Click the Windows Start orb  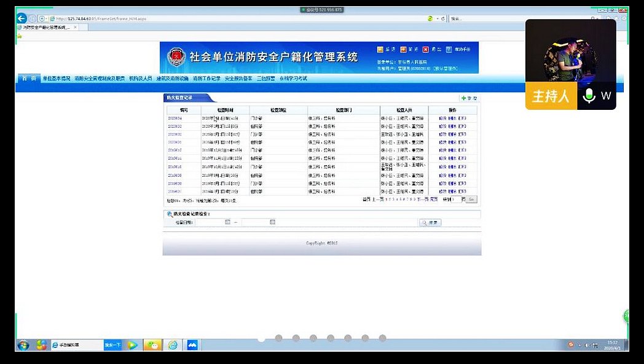coord(23,345)
